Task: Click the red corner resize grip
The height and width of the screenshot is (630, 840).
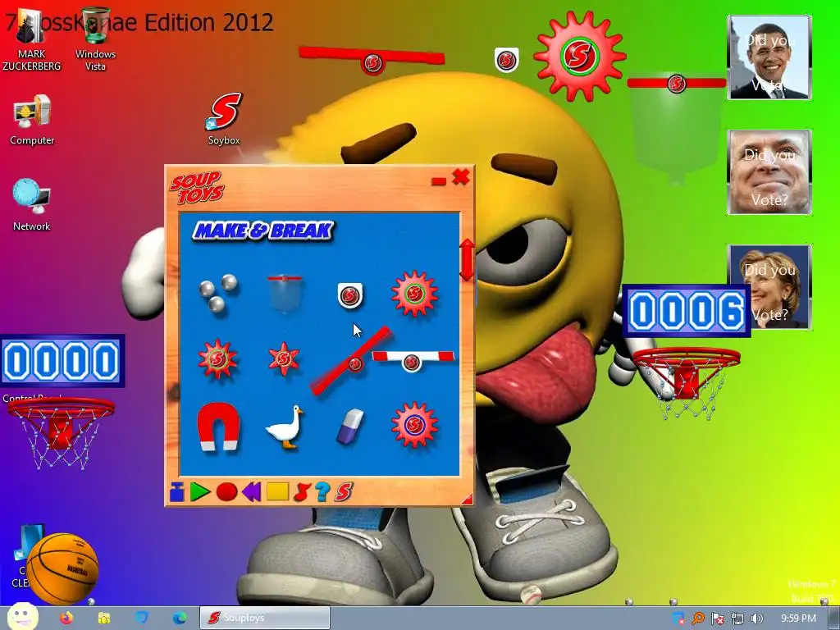Action: click(467, 500)
